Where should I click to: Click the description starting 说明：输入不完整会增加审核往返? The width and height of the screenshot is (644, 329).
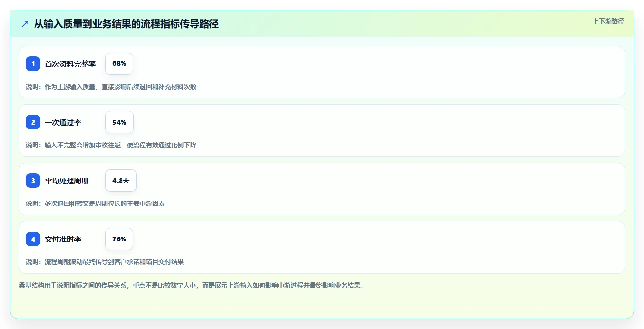tap(111, 145)
